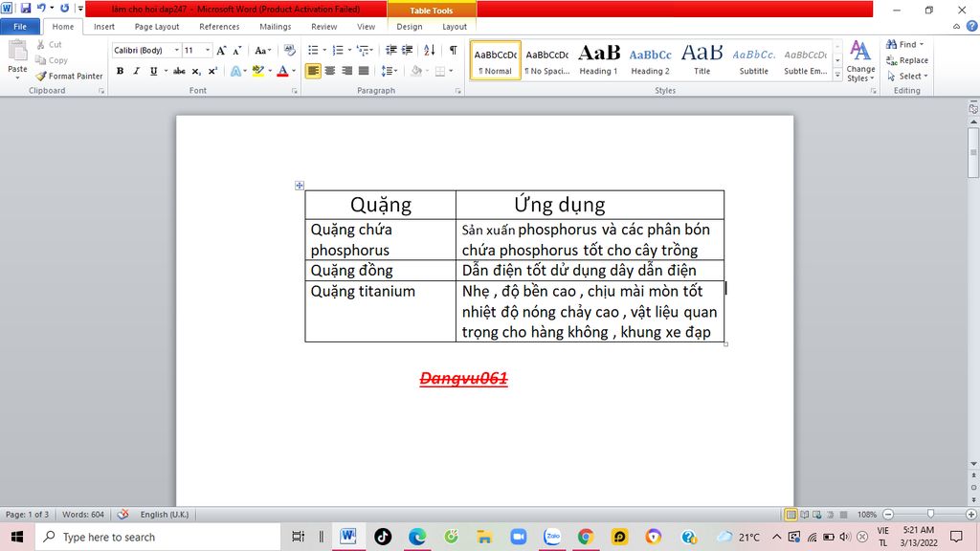This screenshot has height=551, width=980.
Task: Click the text highlight color button
Action: [x=257, y=71]
